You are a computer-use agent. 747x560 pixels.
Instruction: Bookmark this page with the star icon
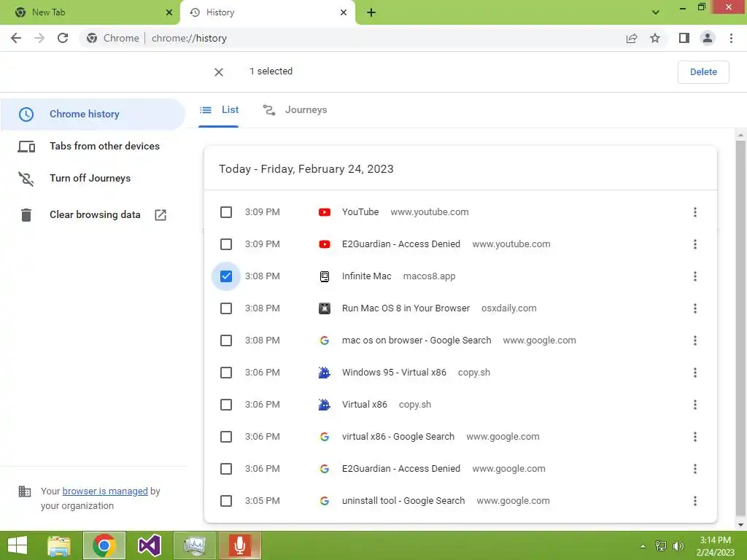(655, 38)
